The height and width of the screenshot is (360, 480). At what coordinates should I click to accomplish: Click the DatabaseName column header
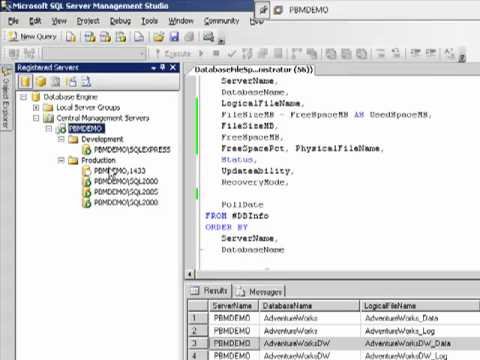coord(309,306)
